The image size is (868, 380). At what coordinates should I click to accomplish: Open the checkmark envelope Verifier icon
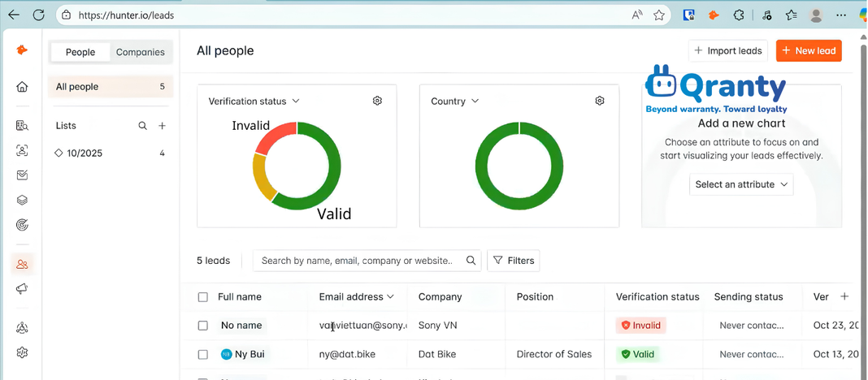[22, 175]
